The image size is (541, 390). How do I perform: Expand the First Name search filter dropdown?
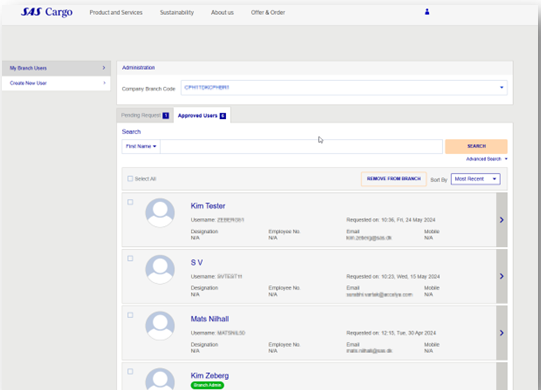click(x=141, y=146)
